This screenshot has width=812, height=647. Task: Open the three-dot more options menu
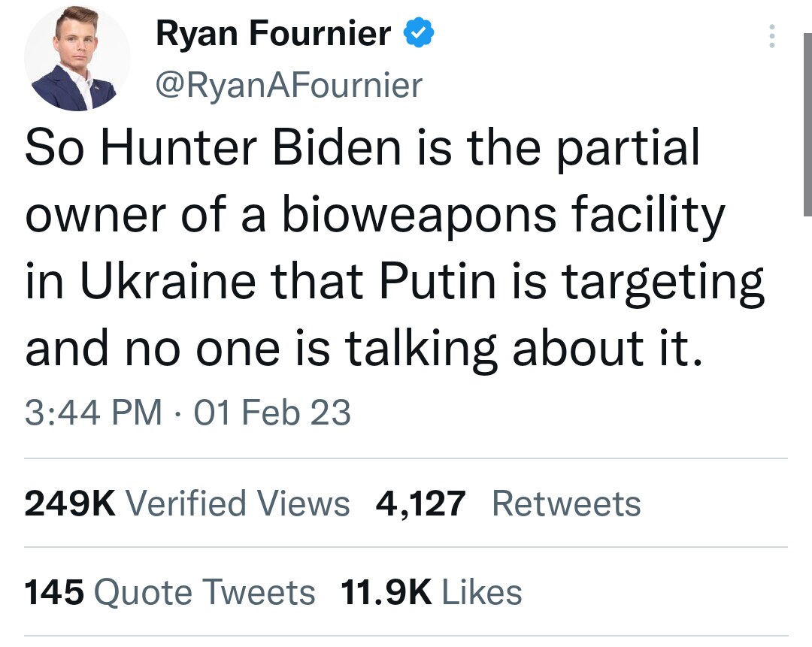click(x=771, y=35)
